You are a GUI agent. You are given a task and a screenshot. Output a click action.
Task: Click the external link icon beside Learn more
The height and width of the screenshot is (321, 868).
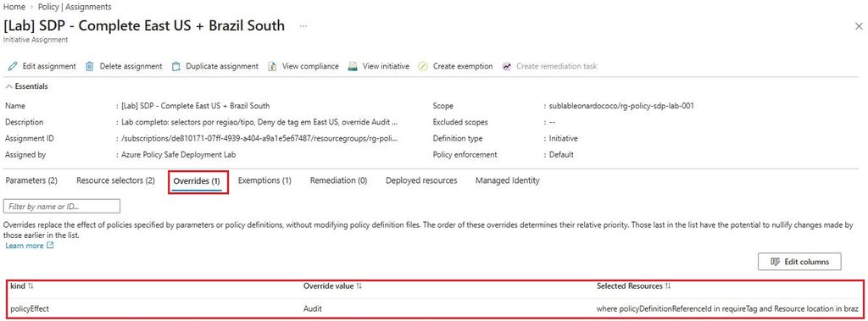tap(50, 246)
